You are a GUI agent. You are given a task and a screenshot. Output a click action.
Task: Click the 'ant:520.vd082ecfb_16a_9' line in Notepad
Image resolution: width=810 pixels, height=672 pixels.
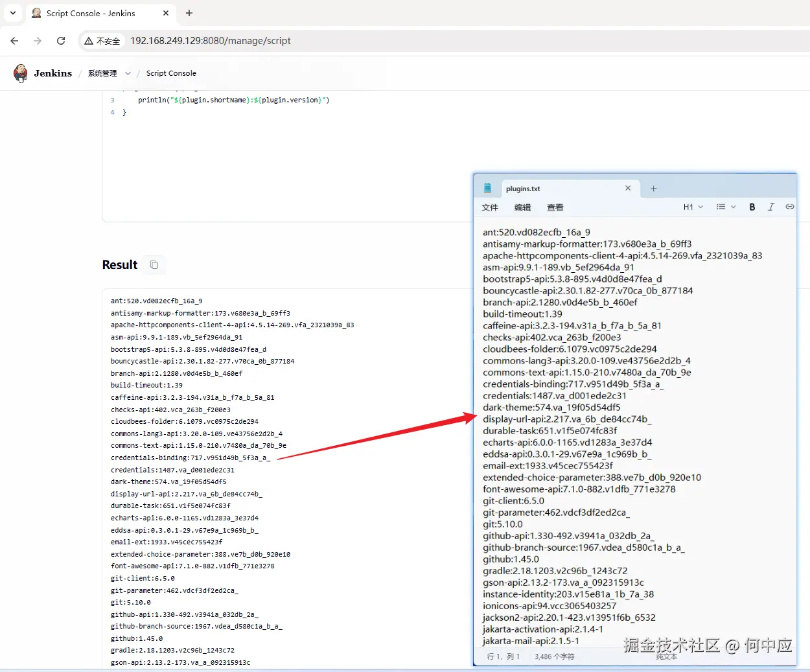pyautogui.click(x=537, y=232)
